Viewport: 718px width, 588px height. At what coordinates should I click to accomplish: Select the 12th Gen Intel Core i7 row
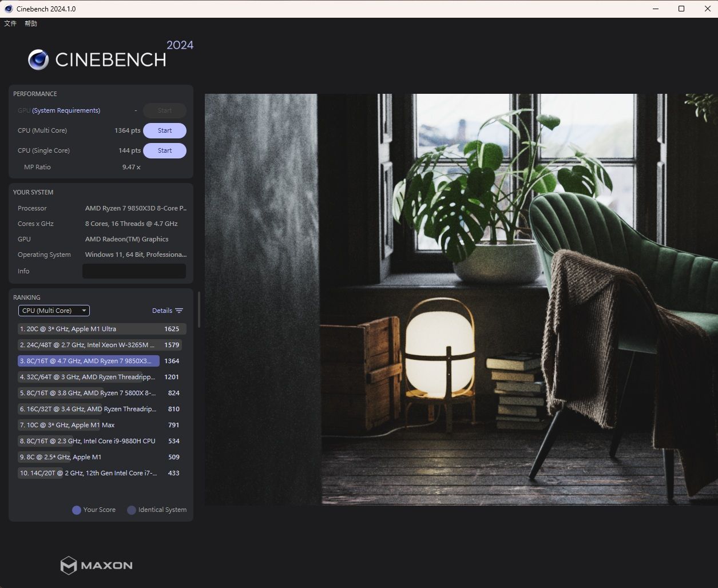tap(101, 473)
